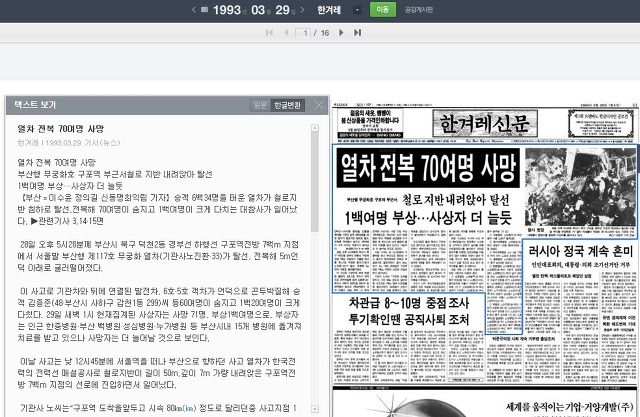Click the 관련기사 3,14·15면 text

click(x=67, y=221)
